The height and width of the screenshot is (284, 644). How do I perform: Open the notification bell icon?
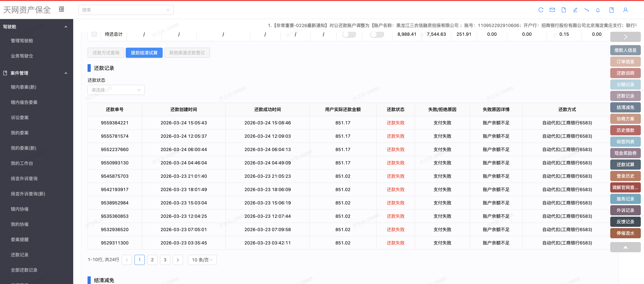pos(598,10)
